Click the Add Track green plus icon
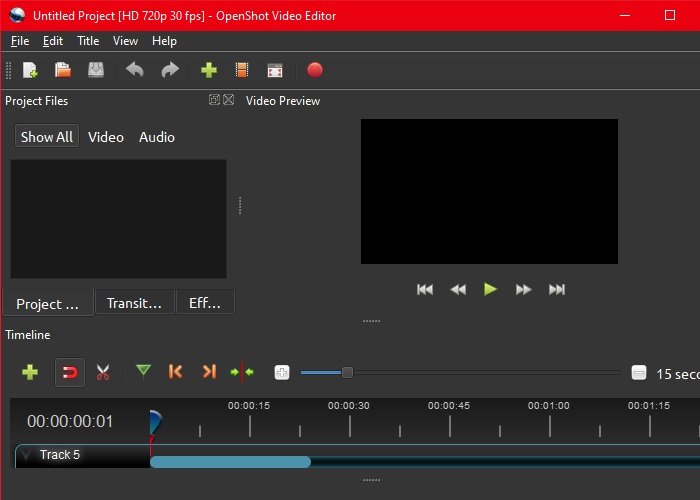This screenshot has width=700, height=500. click(30, 372)
